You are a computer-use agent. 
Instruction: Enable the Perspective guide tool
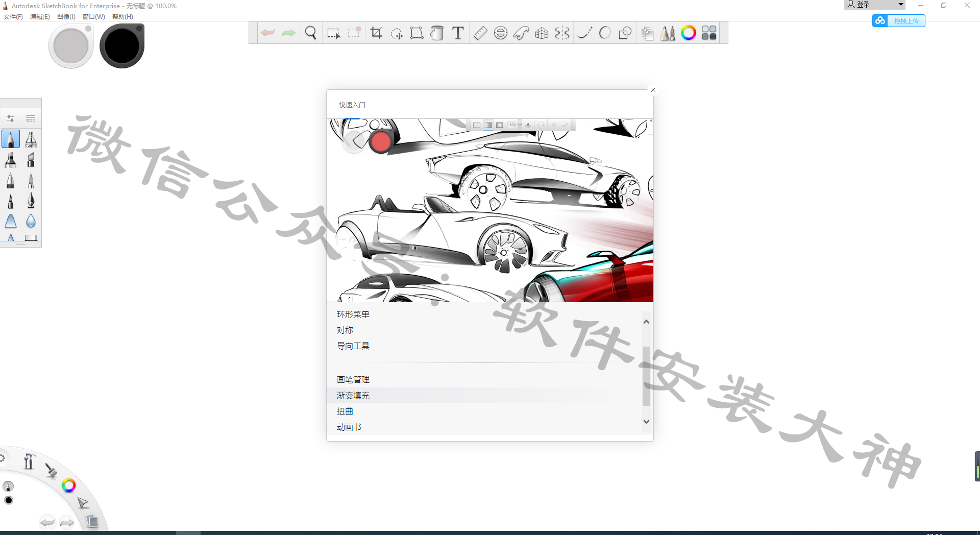coord(542,33)
